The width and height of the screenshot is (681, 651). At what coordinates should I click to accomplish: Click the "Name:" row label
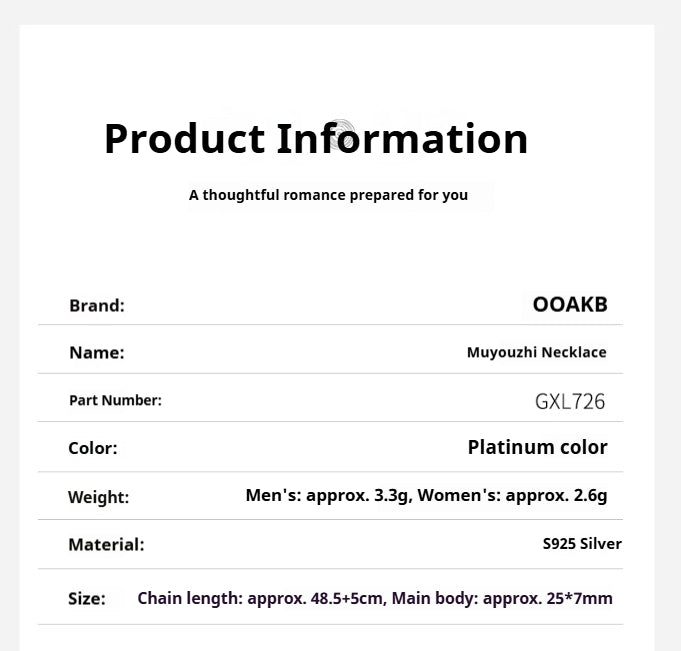[x=97, y=353]
